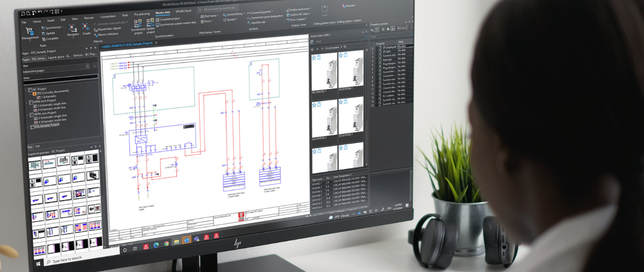Open the Placeholder objects tool
644x272 pixels.
tap(110, 28)
